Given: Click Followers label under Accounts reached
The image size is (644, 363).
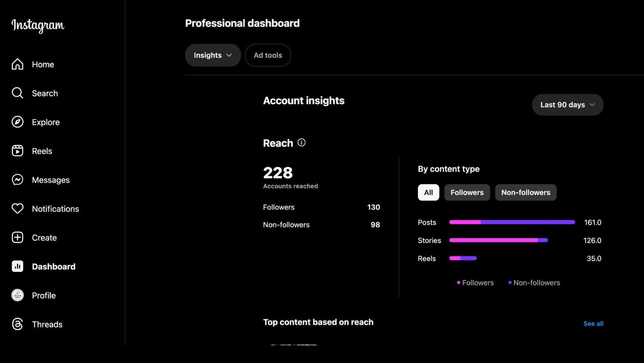Looking at the screenshot, I should [x=279, y=207].
